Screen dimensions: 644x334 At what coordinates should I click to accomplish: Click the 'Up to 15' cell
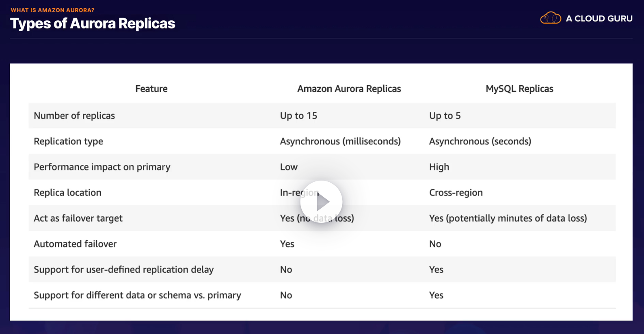click(x=298, y=116)
